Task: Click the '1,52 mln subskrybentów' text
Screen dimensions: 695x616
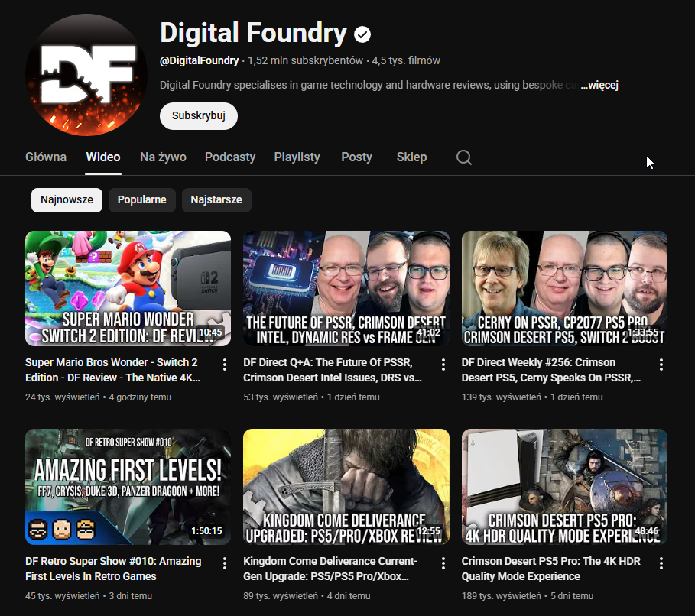Action: click(305, 60)
